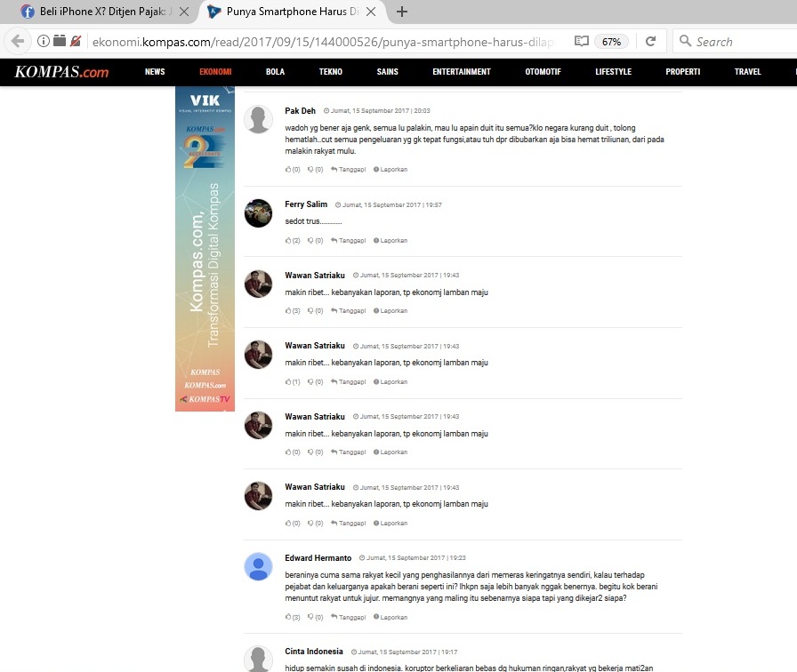Click the KOMPAS.com logo
This screenshot has width=797, height=672.
[61, 72]
